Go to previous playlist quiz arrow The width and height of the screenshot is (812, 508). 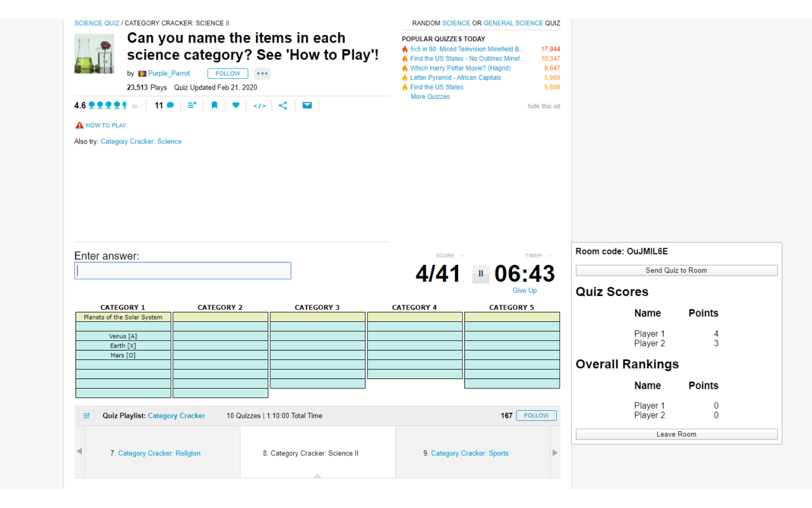click(x=79, y=452)
